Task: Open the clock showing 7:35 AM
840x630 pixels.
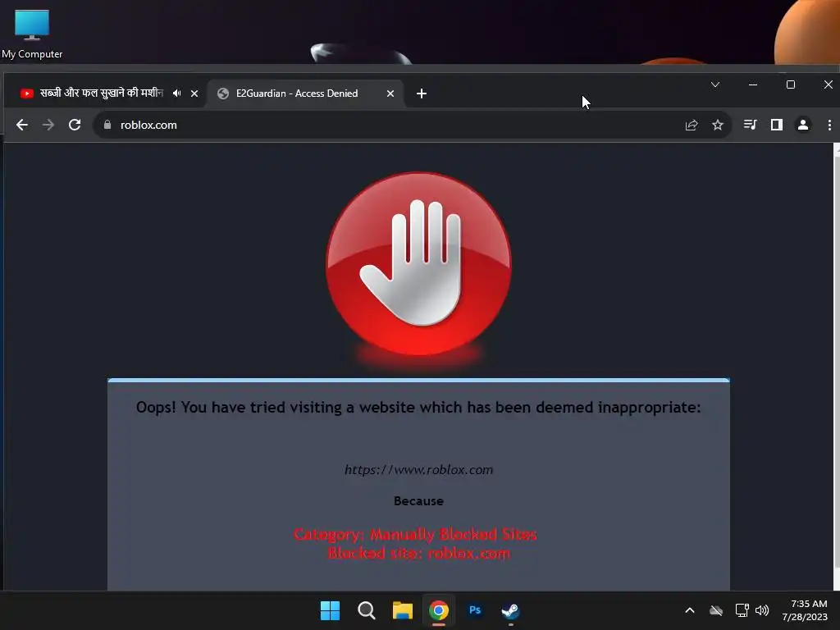Action: click(x=805, y=610)
